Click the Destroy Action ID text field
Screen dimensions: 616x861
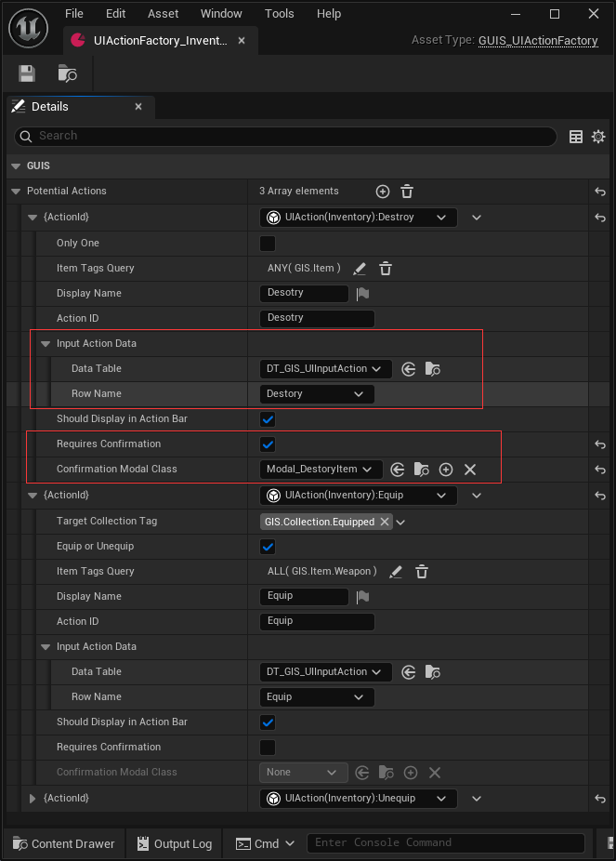pyautogui.click(x=317, y=319)
